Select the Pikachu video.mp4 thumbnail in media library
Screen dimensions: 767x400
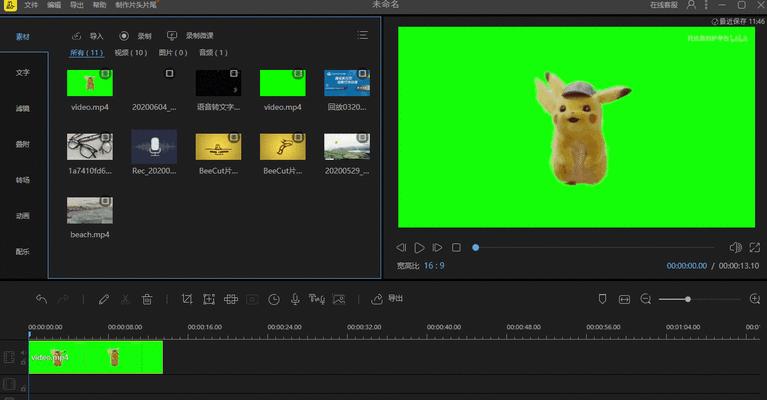click(x=90, y=83)
